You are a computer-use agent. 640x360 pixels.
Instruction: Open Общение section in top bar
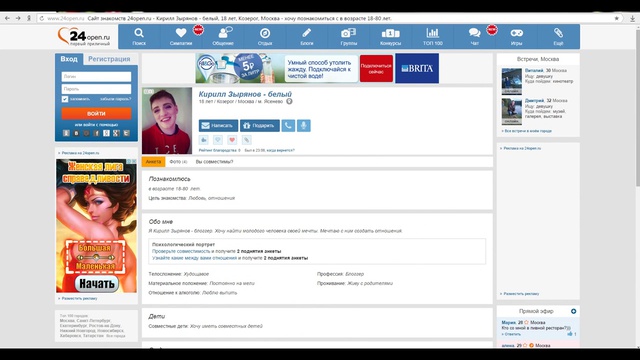point(223,37)
